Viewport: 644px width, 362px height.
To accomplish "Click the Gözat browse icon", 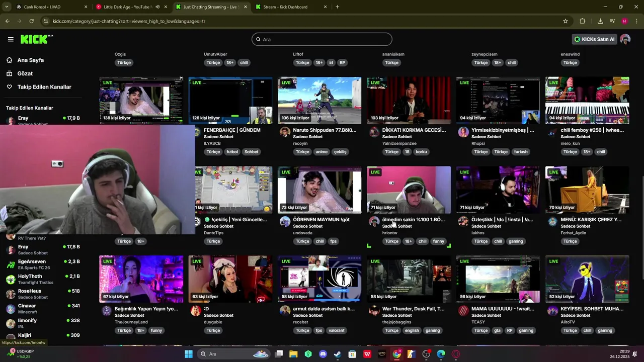I will point(9,73).
